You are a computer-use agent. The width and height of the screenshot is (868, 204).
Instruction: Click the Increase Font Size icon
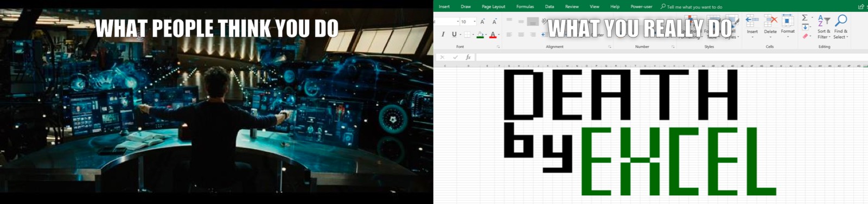pos(482,22)
